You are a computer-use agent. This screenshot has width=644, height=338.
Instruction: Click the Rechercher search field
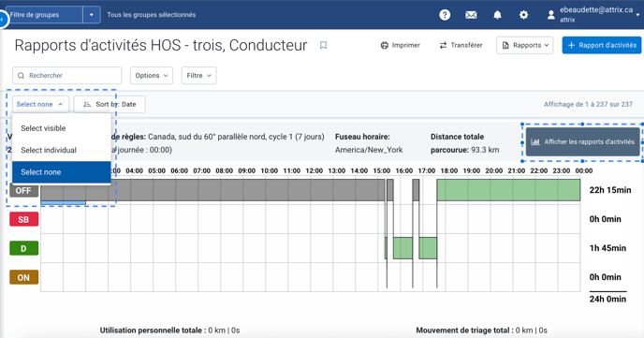(x=67, y=76)
